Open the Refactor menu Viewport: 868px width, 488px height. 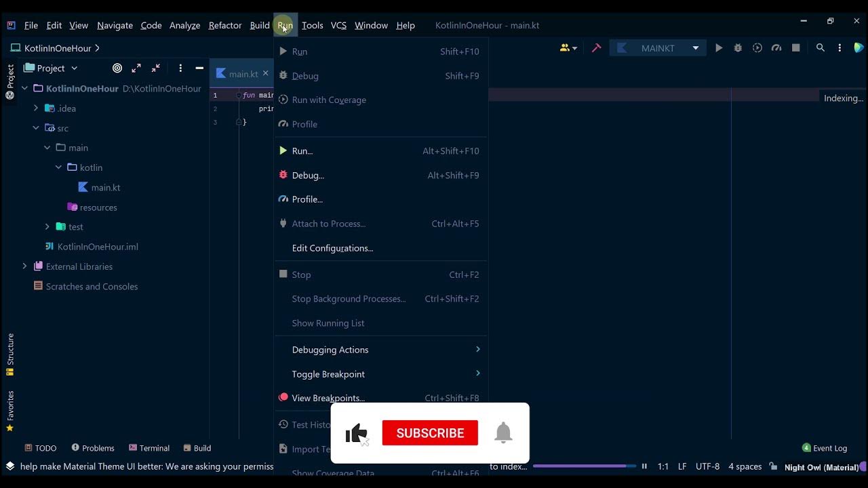point(224,25)
